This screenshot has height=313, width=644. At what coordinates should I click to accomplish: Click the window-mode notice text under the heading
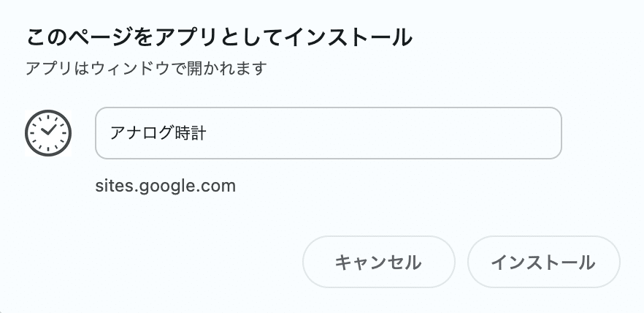point(147,68)
